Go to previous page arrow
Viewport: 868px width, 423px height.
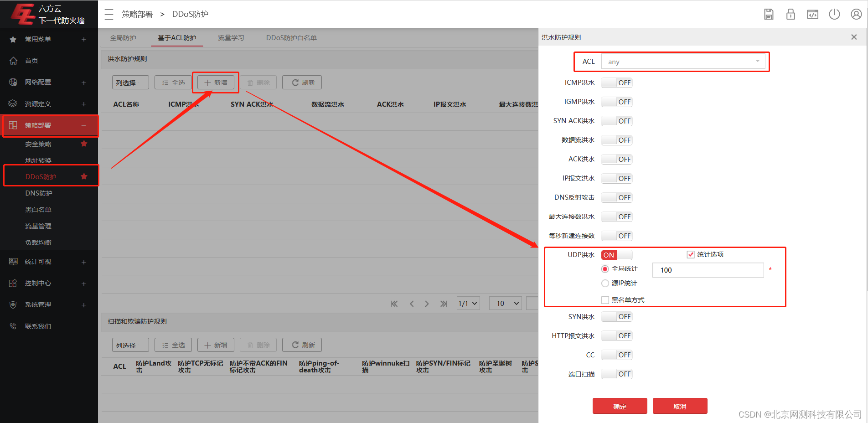click(x=412, y=304)
